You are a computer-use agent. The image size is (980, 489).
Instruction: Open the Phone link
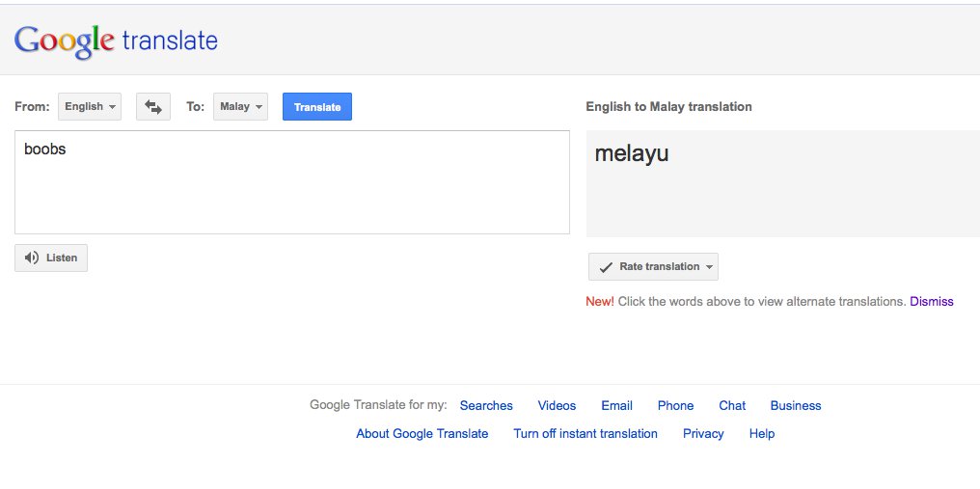[675, 405]
